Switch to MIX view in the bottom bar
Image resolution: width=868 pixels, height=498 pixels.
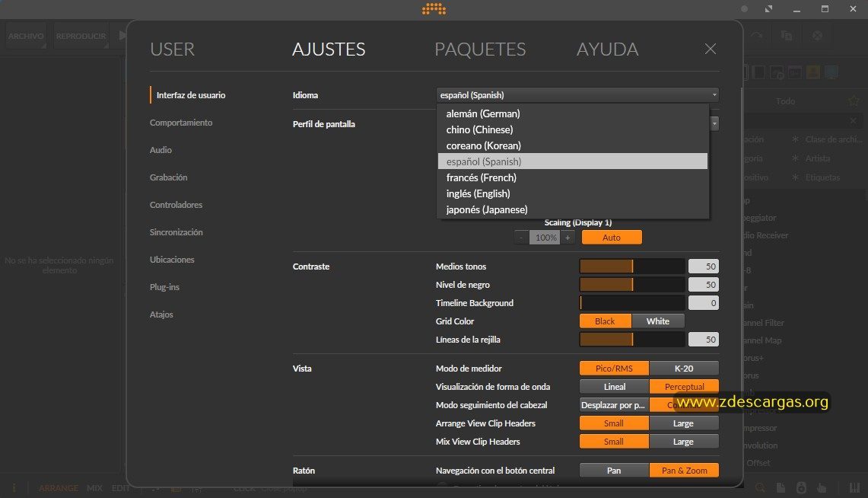click(x=94, y=488)
